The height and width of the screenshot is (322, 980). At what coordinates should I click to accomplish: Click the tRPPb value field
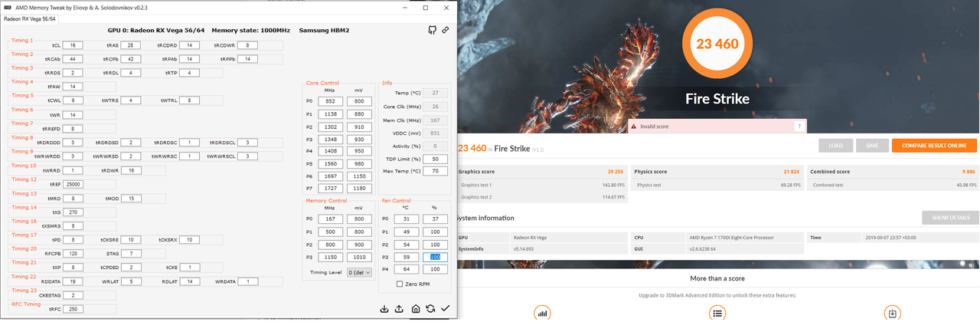tap(247, 59)
